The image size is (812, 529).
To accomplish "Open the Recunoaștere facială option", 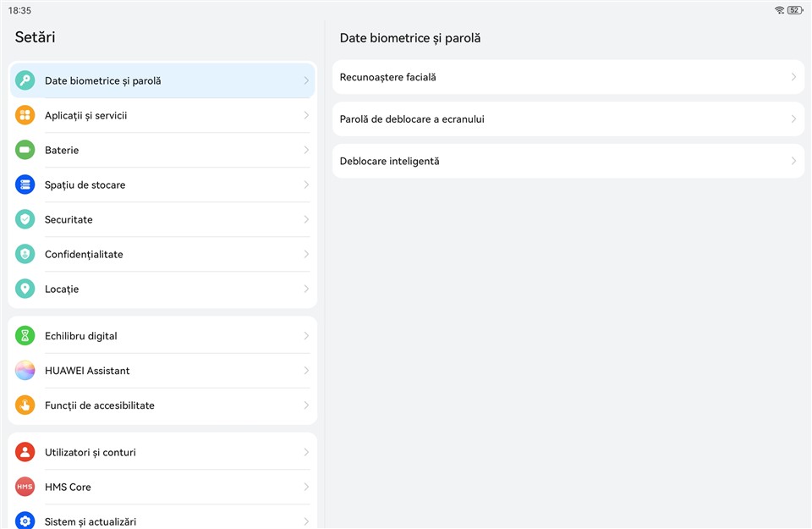I will [x=388, y=77].
